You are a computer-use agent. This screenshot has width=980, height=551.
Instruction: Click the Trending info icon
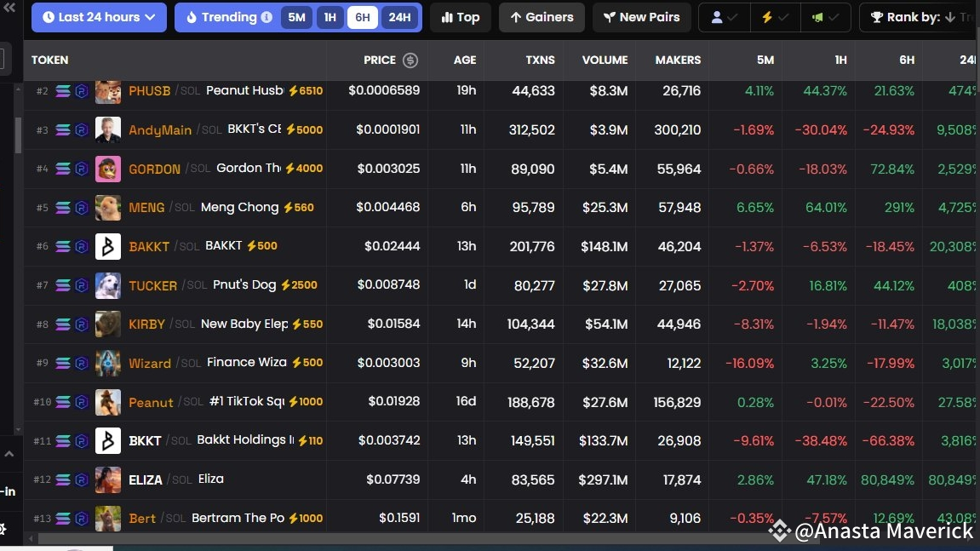267,17
